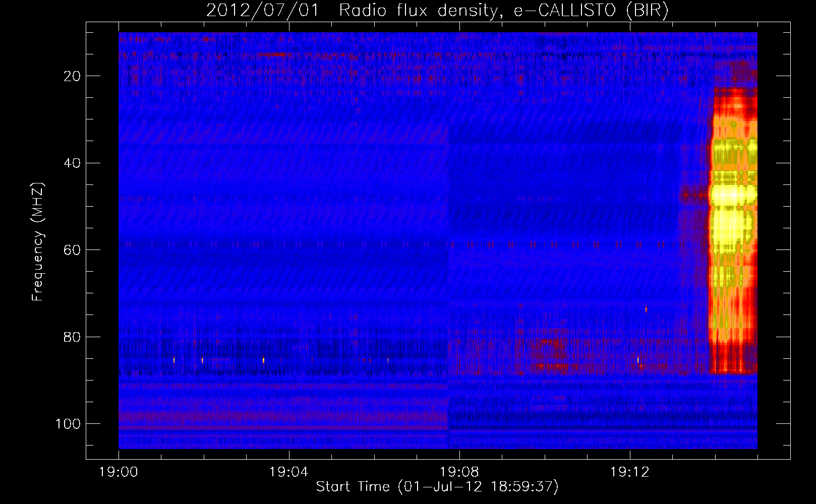Click the bright yellow radio burst in spectrogram
Image resolution: width=816 pixels, height=504 pixels.
point(733,231)
